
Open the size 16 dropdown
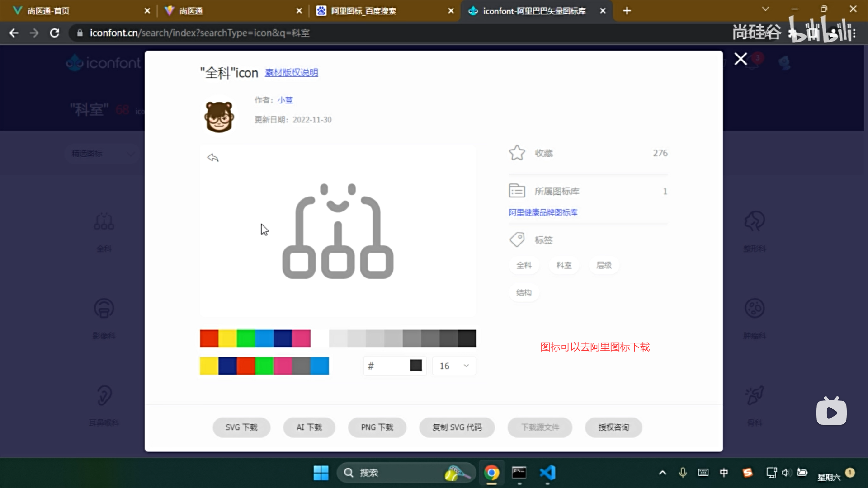(453, 366)
